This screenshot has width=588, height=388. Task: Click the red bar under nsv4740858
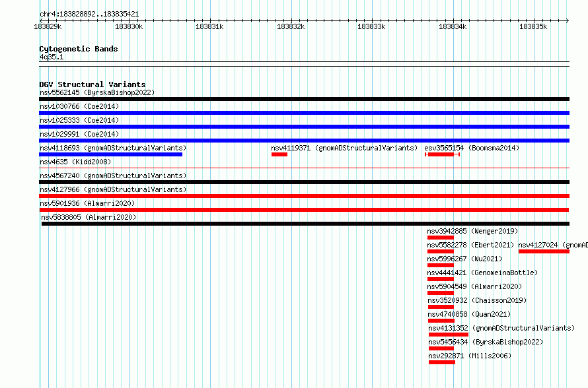[441, 321]
